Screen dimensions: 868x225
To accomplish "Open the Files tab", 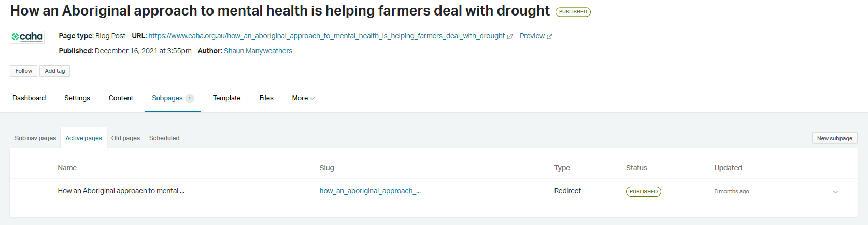I will [266, 98].
